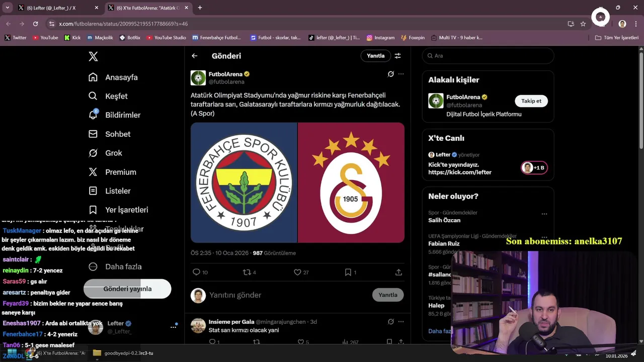Click Takip et follow button
The image size is (644, 362).
click(x=531, y=101)
